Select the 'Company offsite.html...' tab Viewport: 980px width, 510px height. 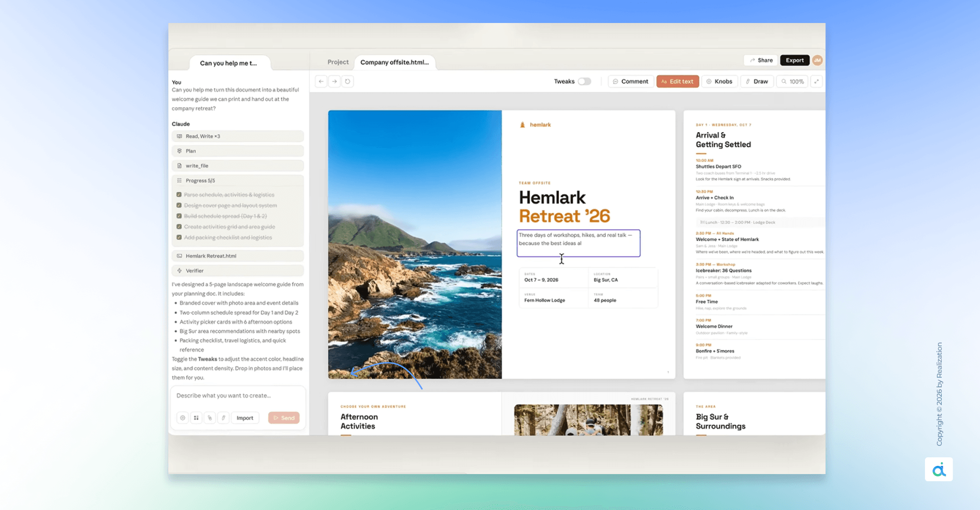395,62
